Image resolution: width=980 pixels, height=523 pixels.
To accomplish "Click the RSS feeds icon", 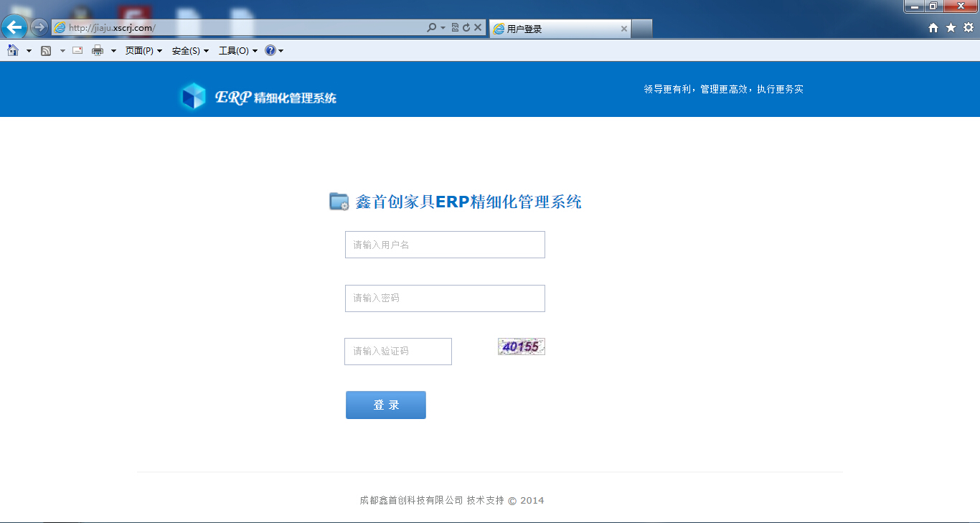I will click(x=46, y=51).
